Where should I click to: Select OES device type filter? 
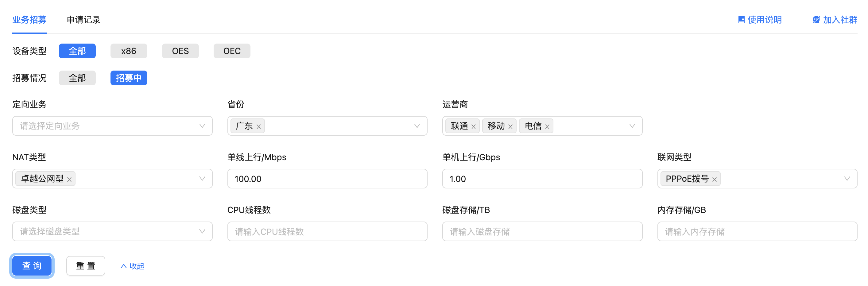(180, 51)
